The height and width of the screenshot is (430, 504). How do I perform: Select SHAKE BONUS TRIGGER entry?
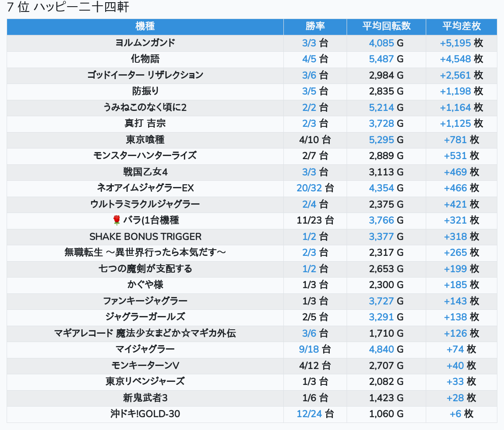[x=145, y=236]
